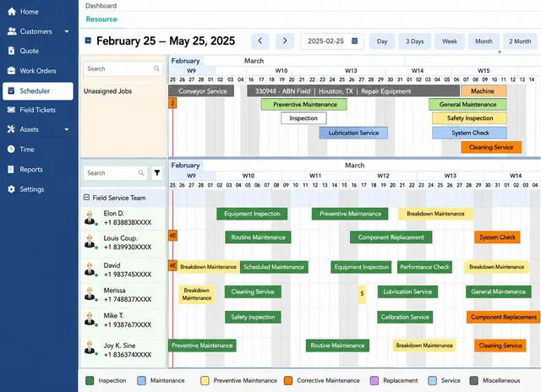Screen dimensions: 541x392
Task: Open Joy K. Sine's Routine Maintenance task
Action: click(337, 346)
